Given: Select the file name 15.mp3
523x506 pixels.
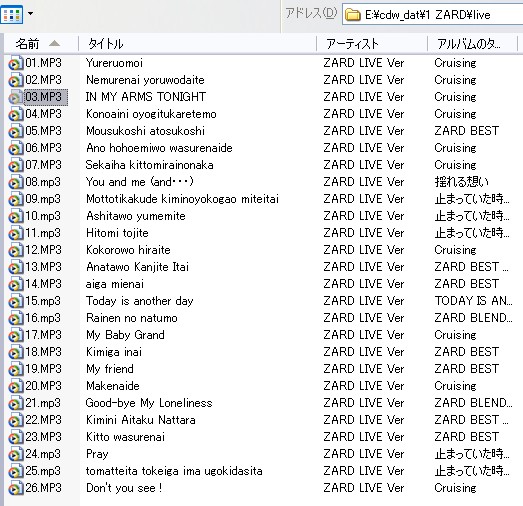Looking at the screenshot, I should coord(43,301).
